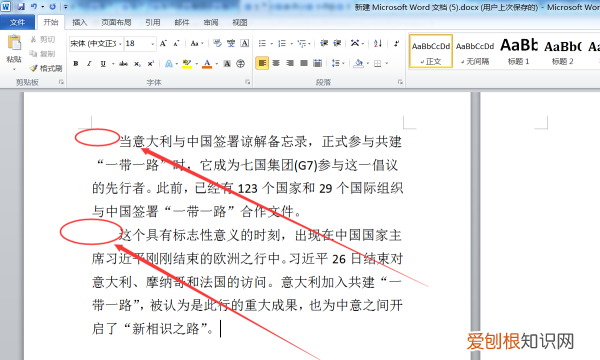600x360 pixels.
Task: Click the Clear Formatting eraser icon
Action: [217, 43]
